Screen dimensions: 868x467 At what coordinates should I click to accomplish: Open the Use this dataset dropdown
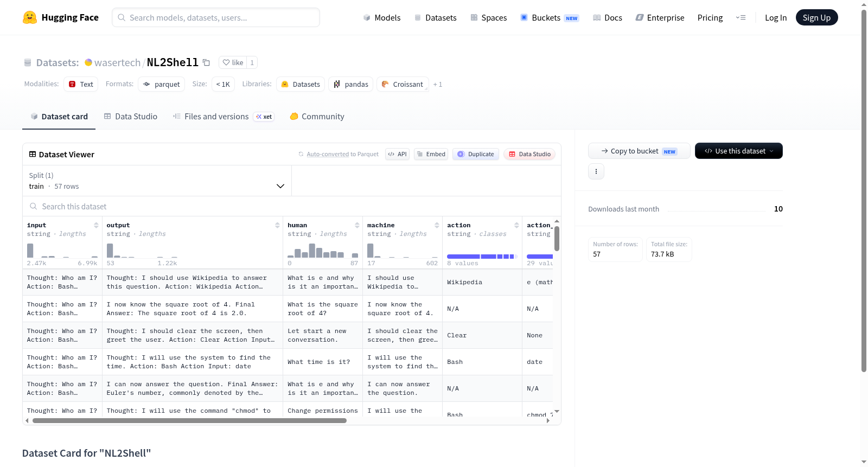(x=739, y=151)
